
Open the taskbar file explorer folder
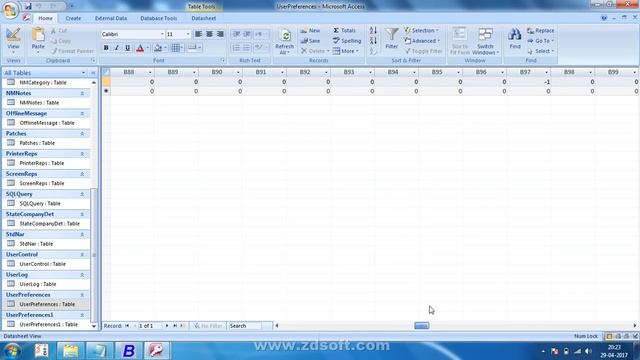point(71,351)
